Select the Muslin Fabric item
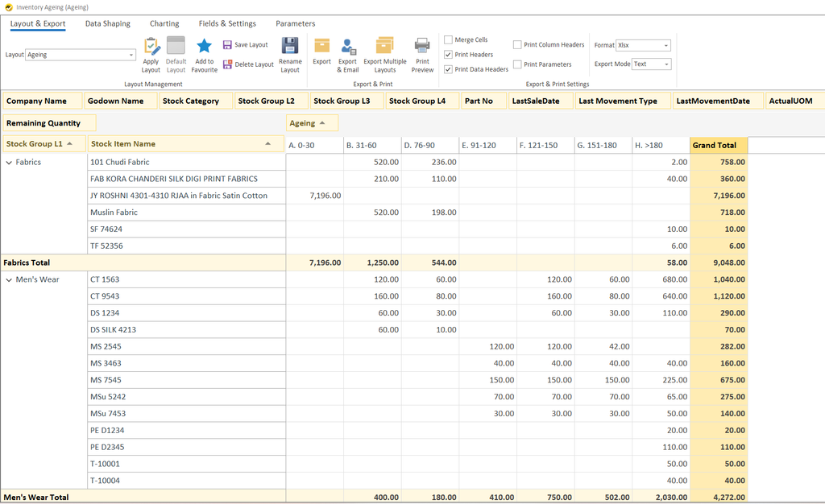Viewport: 825px width, 504px height. (x=187, y=213)
